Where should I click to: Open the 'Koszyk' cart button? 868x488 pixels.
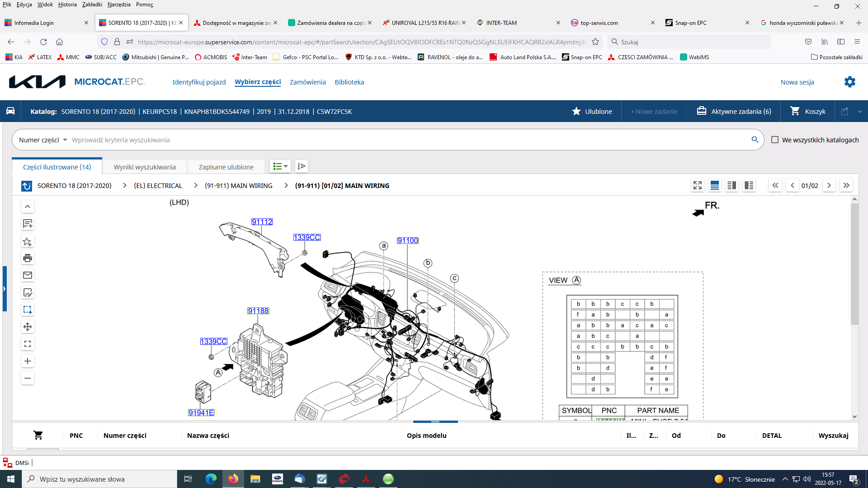click(x=807, y=111)
